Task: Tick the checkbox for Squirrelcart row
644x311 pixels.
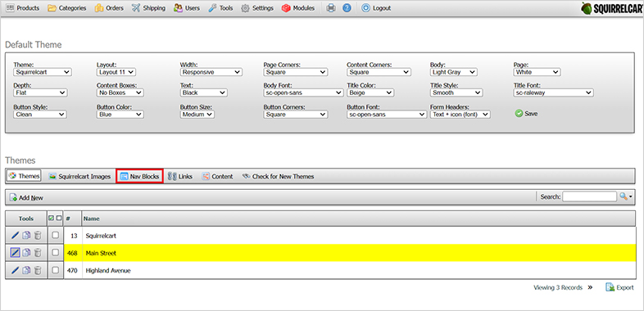Action: 56,236
